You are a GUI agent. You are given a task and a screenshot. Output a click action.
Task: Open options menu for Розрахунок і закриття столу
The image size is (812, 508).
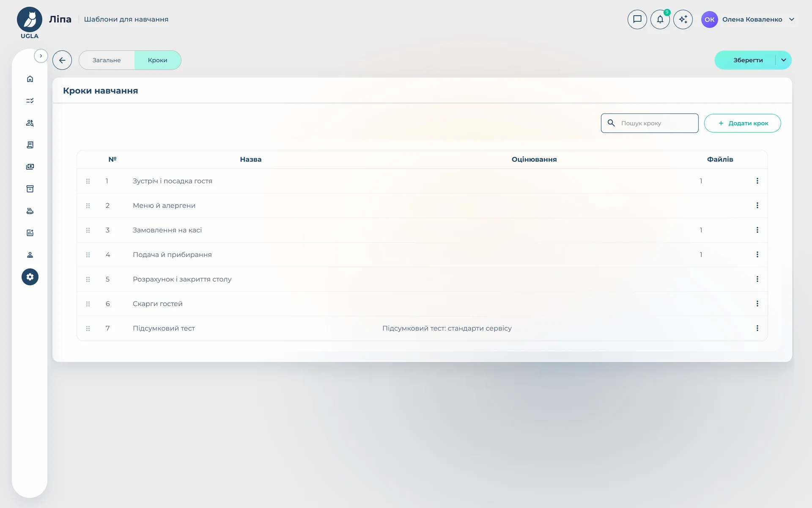point(757,279)
